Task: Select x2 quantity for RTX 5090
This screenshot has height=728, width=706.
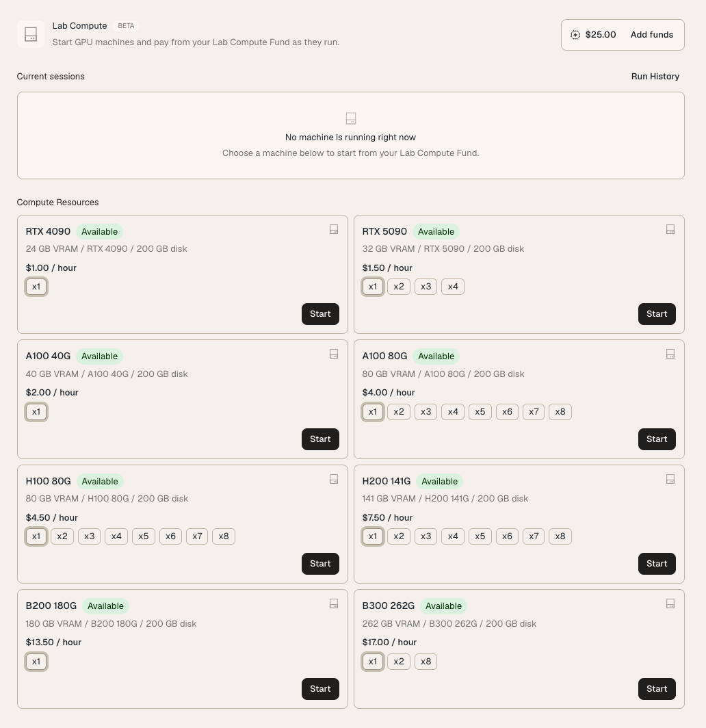Action: 399,287
